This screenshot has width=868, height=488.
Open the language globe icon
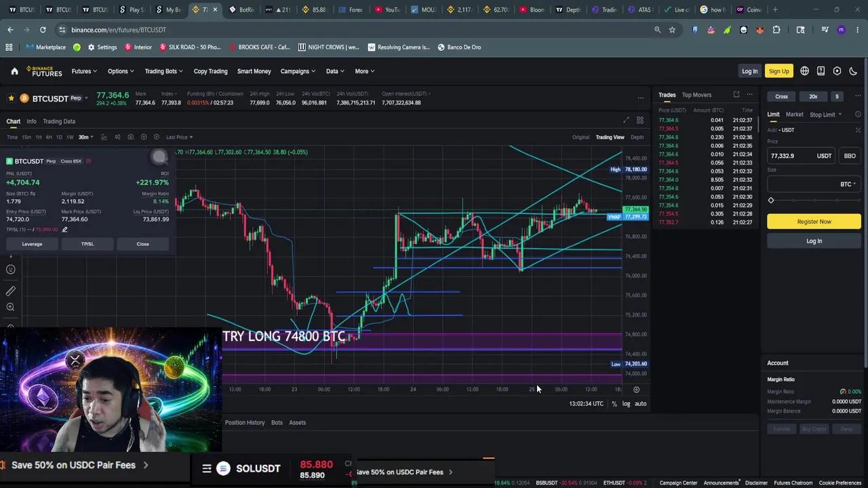(804, 71)
